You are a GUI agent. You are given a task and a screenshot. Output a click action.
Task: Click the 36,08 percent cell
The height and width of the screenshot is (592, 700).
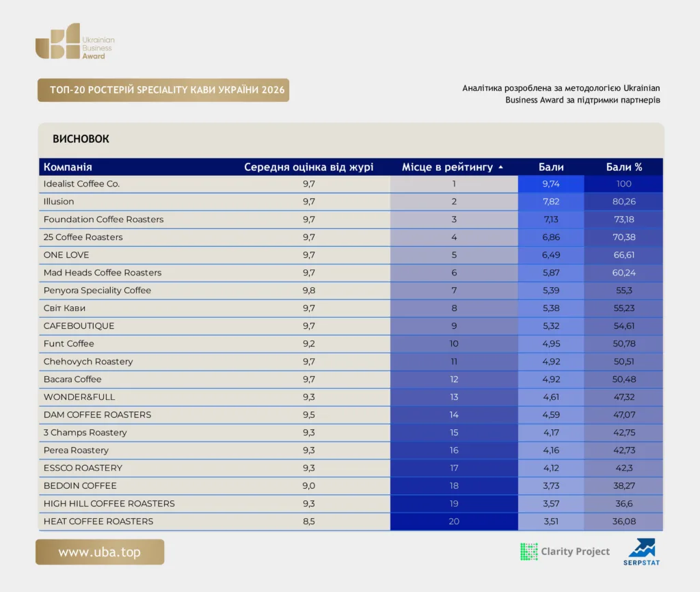tap(623, 522)
